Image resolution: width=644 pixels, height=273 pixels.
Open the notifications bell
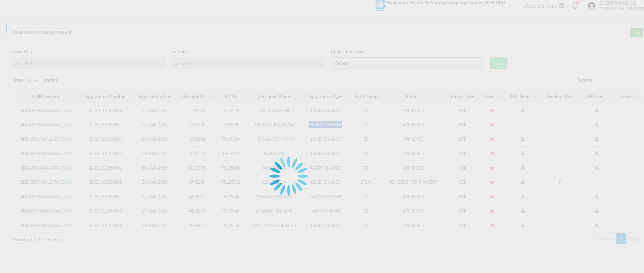(x=575, y=5)
